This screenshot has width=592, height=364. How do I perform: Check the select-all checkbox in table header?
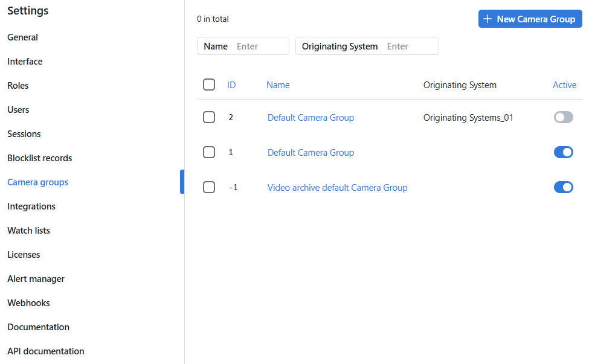209,85
